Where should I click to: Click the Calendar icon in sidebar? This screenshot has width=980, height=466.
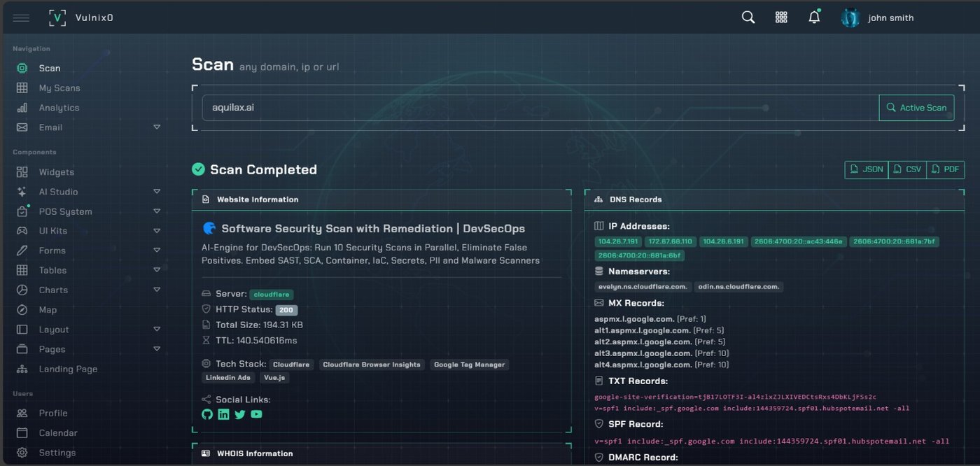tap(22, 432)
